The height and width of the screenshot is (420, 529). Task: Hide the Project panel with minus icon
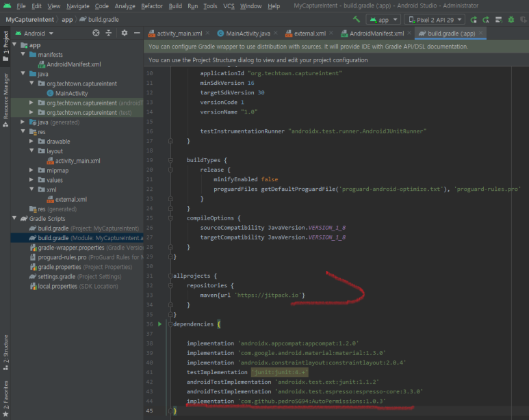(137, 33)
